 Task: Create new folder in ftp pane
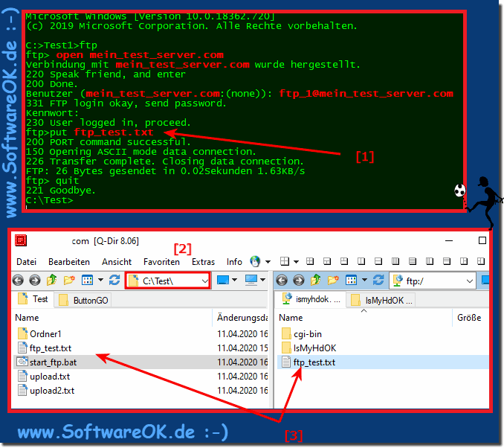pos(333,280)
